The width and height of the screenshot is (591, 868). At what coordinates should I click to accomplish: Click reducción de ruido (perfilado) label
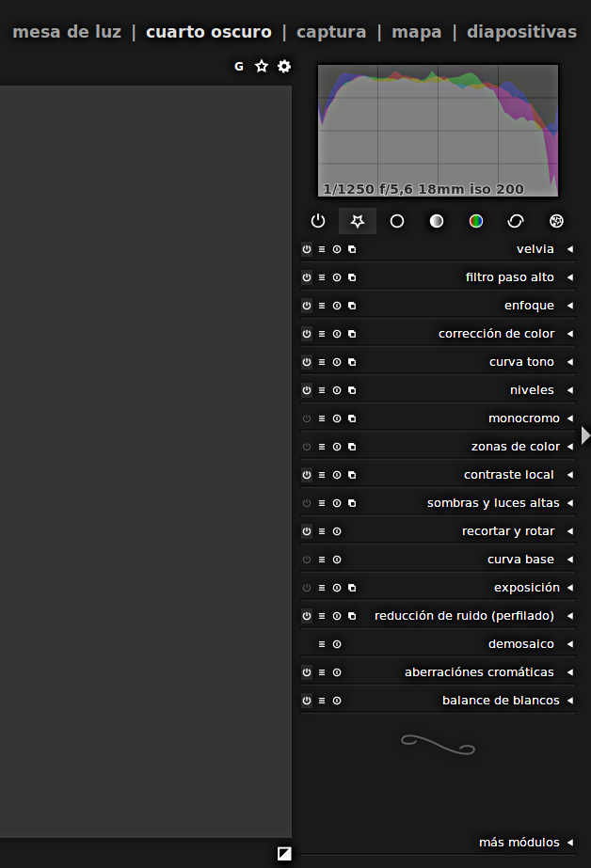(x=464, y=616)
